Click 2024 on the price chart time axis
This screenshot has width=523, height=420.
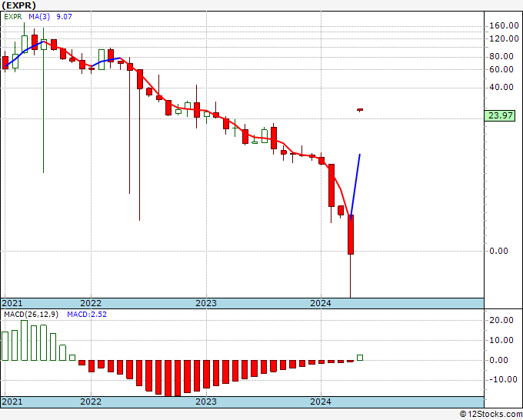(321, 303)
